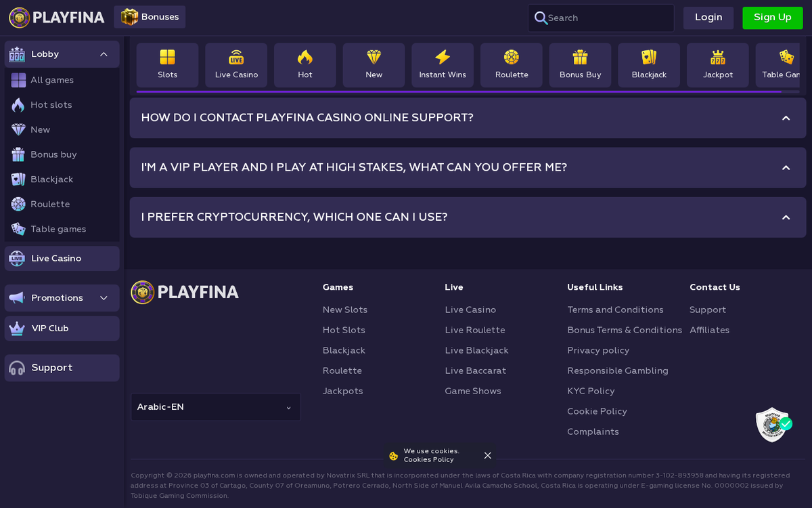Screen dimensions: 812x508
Task: Open footer New Slots link
Action: [x=345, y=310]
